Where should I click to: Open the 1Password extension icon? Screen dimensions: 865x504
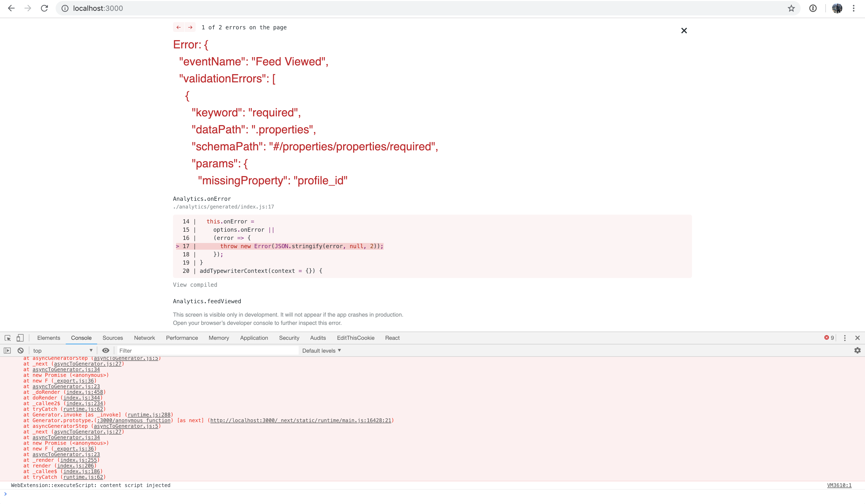[x=813, y=8]
